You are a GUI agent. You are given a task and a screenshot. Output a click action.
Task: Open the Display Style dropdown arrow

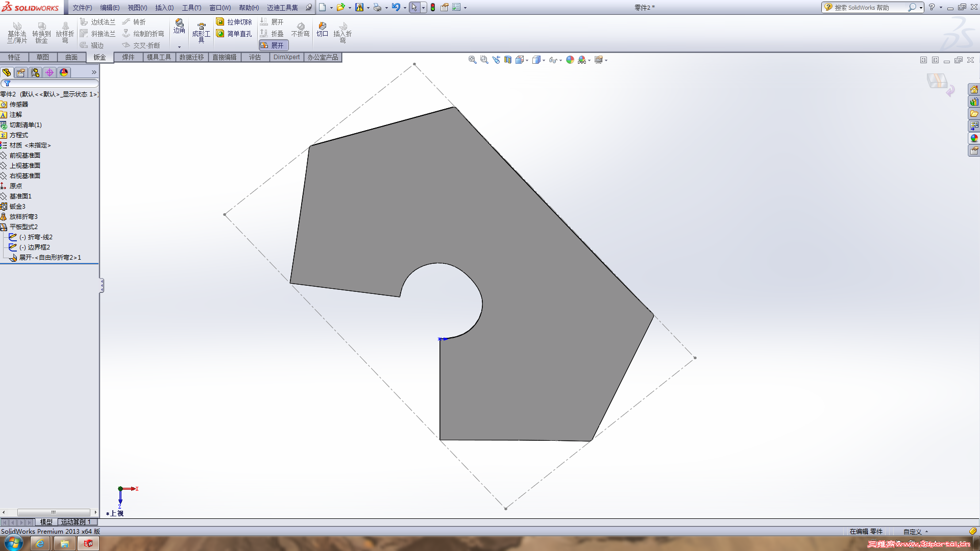[x=544, y=60]
